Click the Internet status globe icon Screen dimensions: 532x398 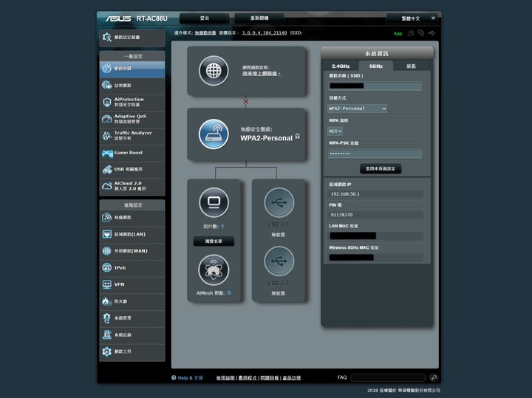coord(214,71)
